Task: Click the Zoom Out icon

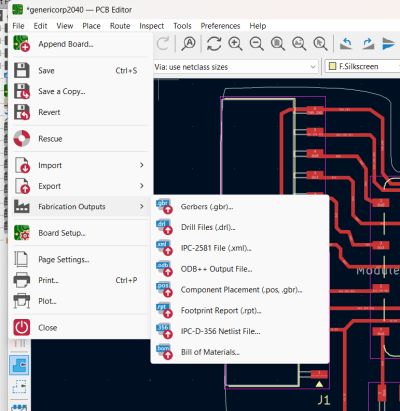Action: (x=257, y=44)
